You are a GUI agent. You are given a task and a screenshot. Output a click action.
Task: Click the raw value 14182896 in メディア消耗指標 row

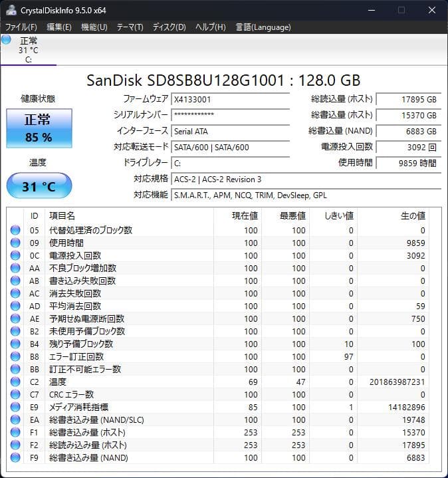pos(407,408)
